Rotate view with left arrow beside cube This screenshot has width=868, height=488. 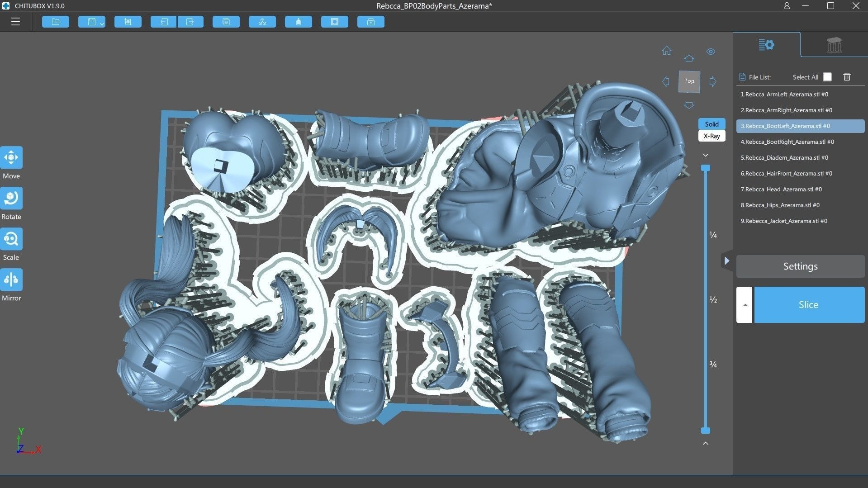(x=666, y=81)
